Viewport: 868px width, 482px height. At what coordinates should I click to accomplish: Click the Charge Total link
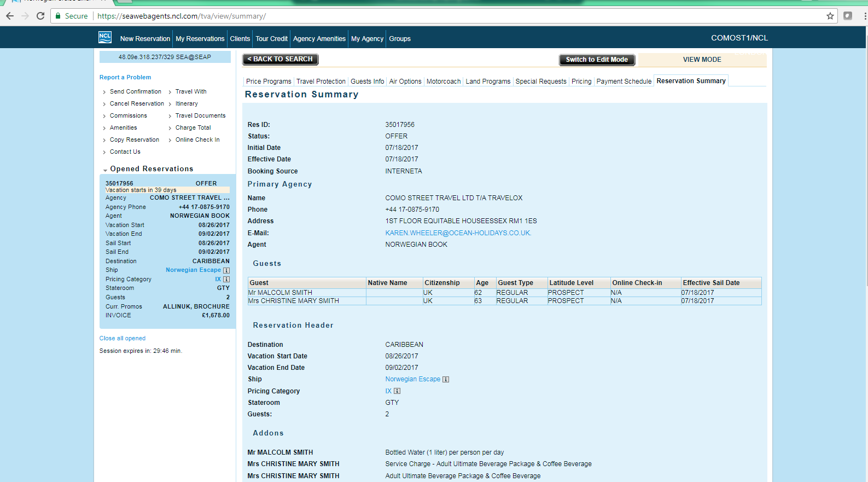[x=193, y=128]
